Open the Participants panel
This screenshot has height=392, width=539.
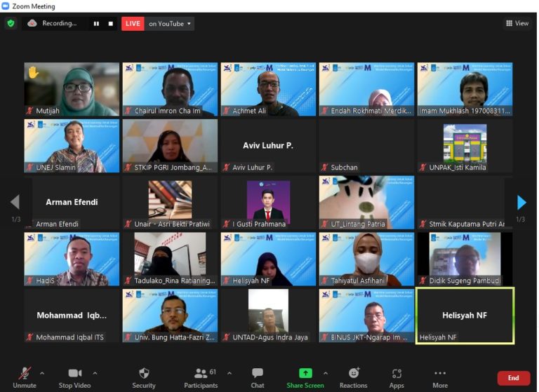click(200, 377)
